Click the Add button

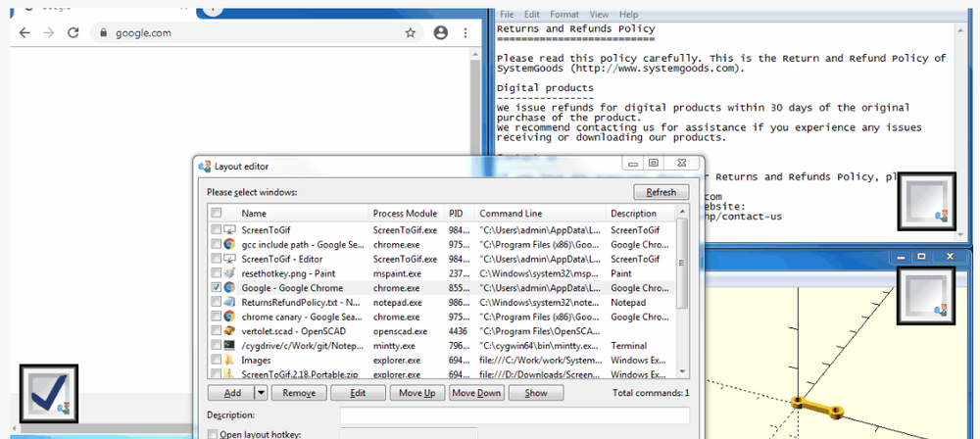coord(232,393)
